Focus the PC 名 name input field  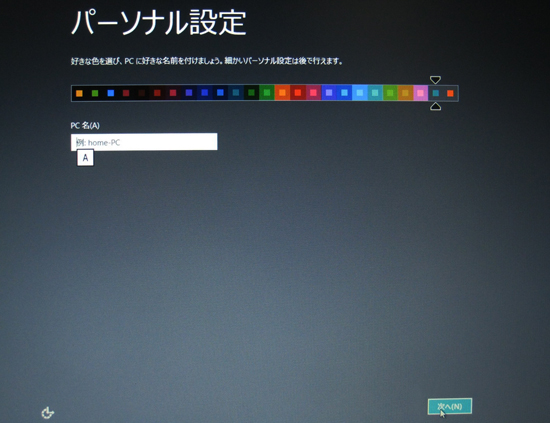pyautogui.click(x=144, y=142)
